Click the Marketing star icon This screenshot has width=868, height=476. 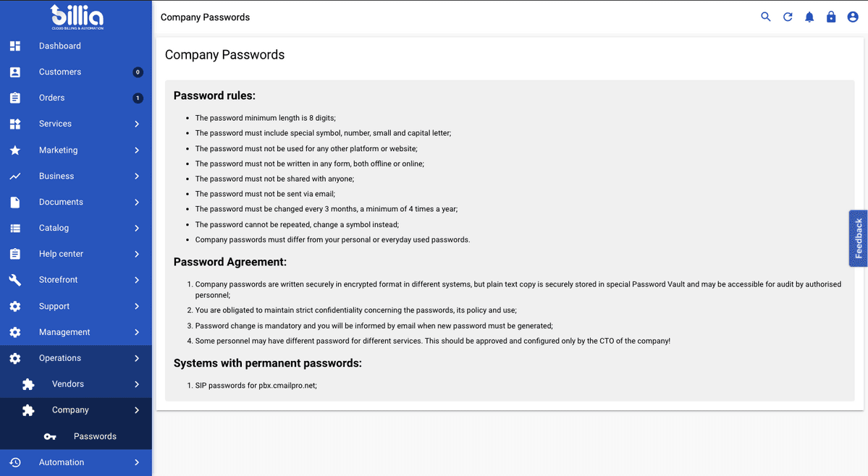tap(15, 150)
